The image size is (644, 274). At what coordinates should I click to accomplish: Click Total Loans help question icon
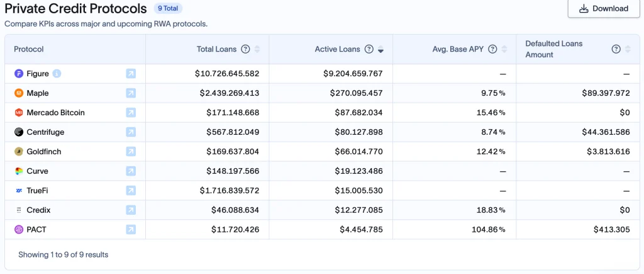click(x=246, y=49)
